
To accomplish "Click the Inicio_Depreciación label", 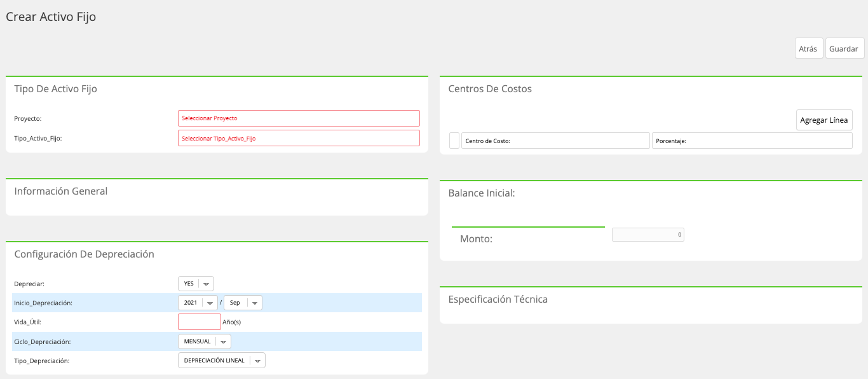I will click(43, 303).
